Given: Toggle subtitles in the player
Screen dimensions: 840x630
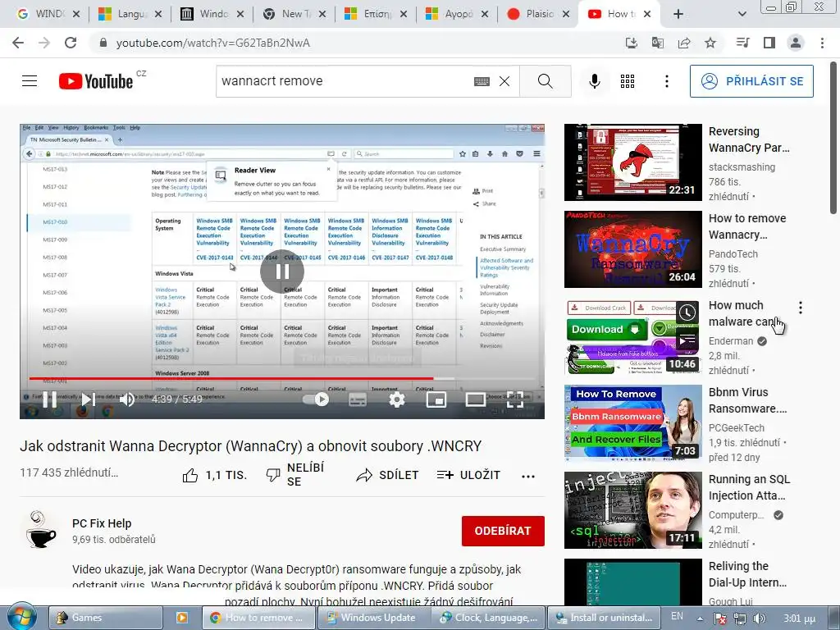Looking at the screenshot, I should (358, 399).
